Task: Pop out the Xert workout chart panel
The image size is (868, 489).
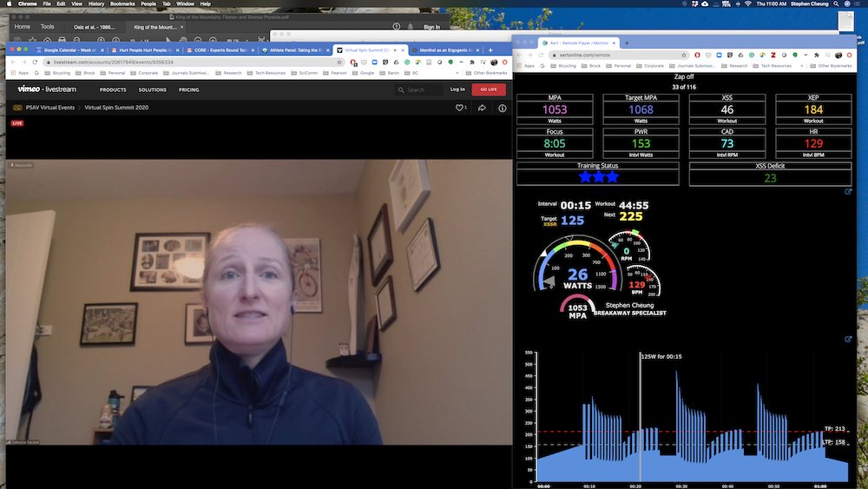Action: click(x=848, y=339)
